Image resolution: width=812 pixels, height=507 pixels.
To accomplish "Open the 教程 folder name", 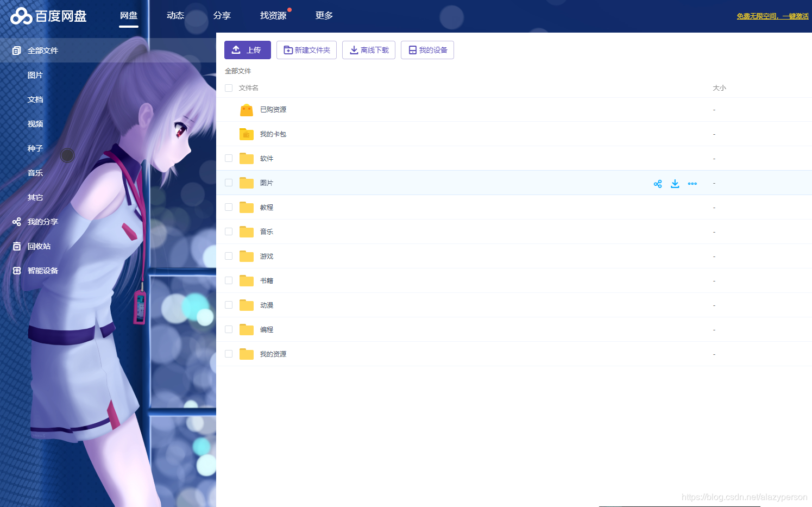I will click(267, 208).
